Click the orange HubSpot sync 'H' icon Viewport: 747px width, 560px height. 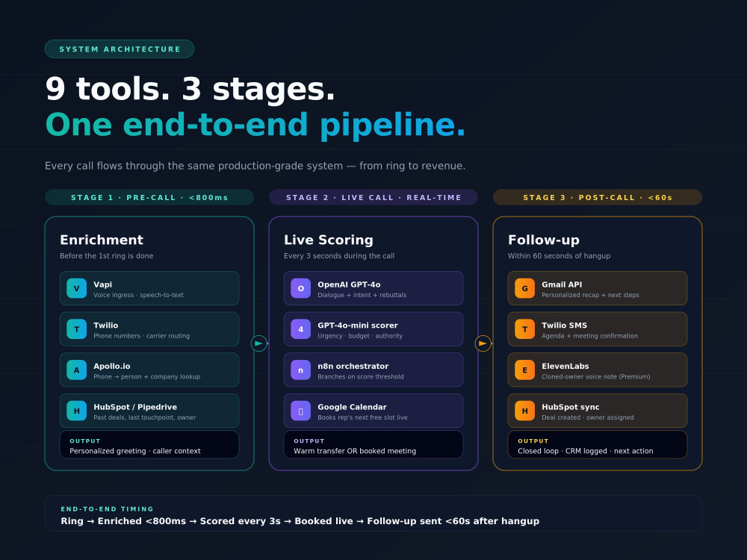[x=524, y=411]
